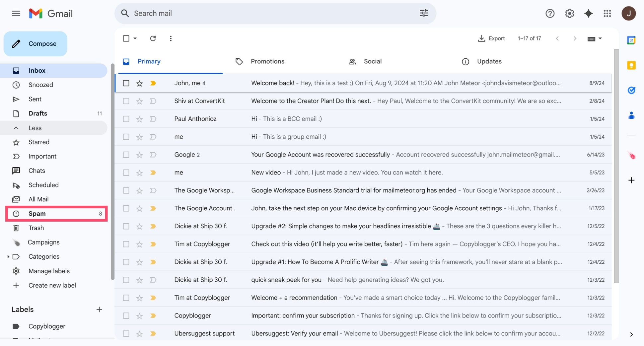Star the Paul Anthonioz email
The width and height of the screenshot is (644, 346).
[139, 119]
